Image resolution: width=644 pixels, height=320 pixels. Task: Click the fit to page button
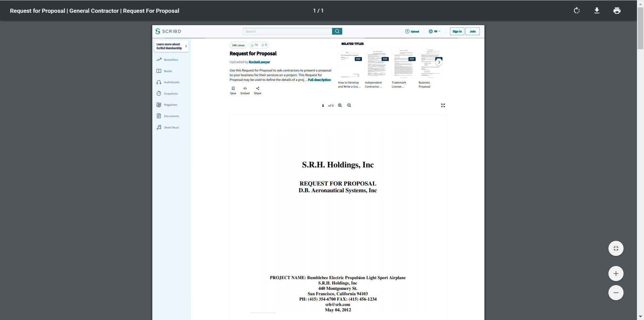tap(616, 249)
